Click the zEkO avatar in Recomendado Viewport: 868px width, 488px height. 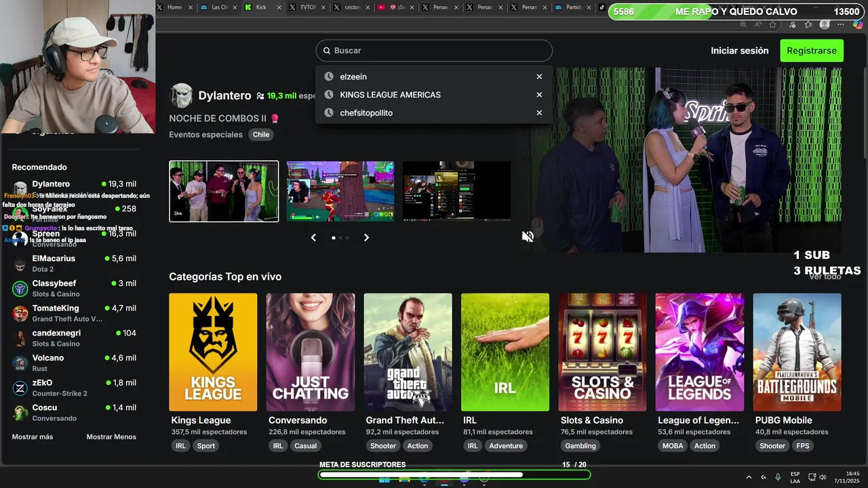(x=20, y=388)
